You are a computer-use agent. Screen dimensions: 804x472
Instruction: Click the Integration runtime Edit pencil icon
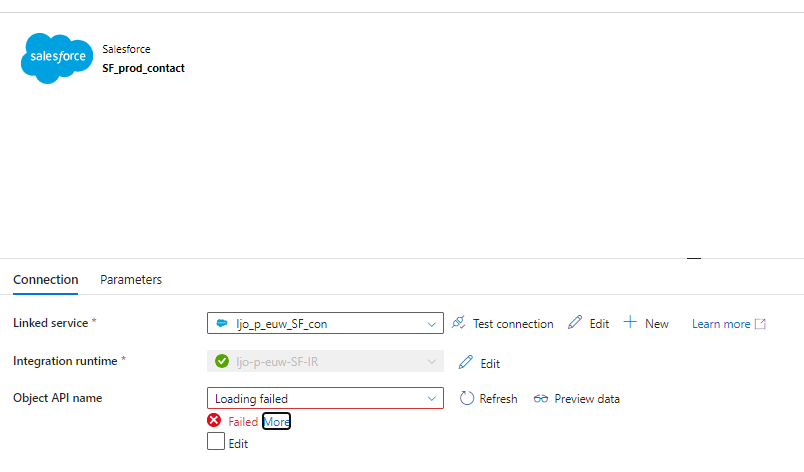[x=466, y=362]
